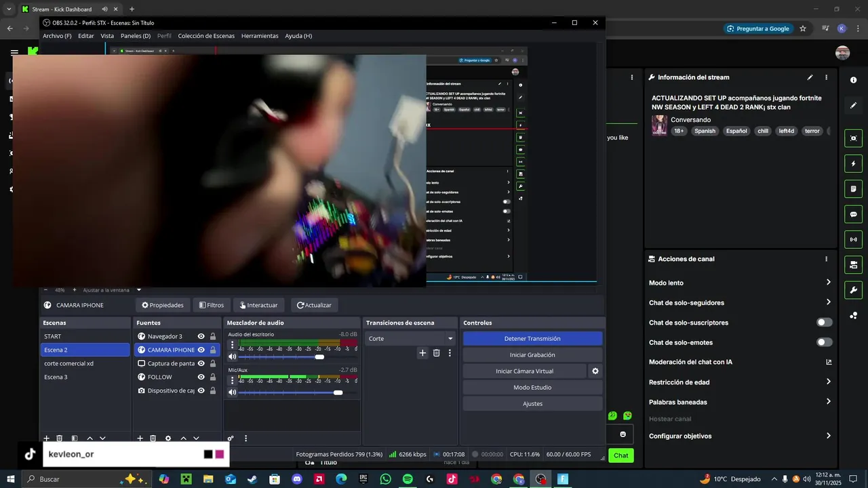Add a new source in Fuentes
868x488 pixels.
pyautogui.click(x=140, y=439)
